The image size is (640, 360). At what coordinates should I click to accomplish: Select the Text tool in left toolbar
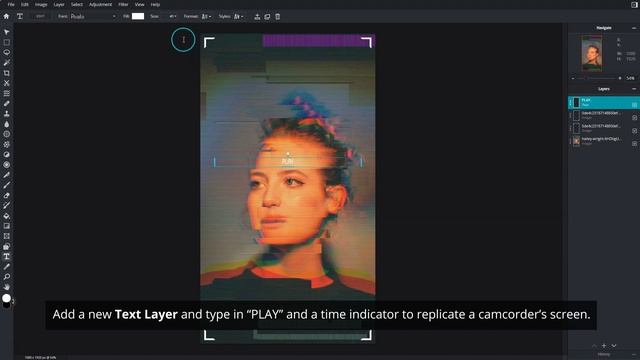click(x=7, y=257)
